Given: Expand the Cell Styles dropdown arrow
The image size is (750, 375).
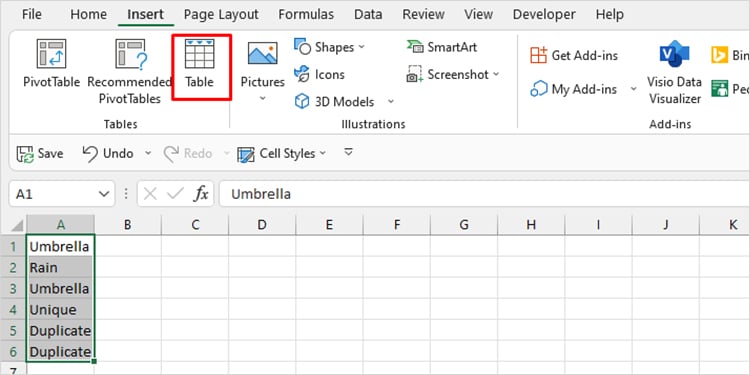Looking at the screenshot, I should [322, 154].
